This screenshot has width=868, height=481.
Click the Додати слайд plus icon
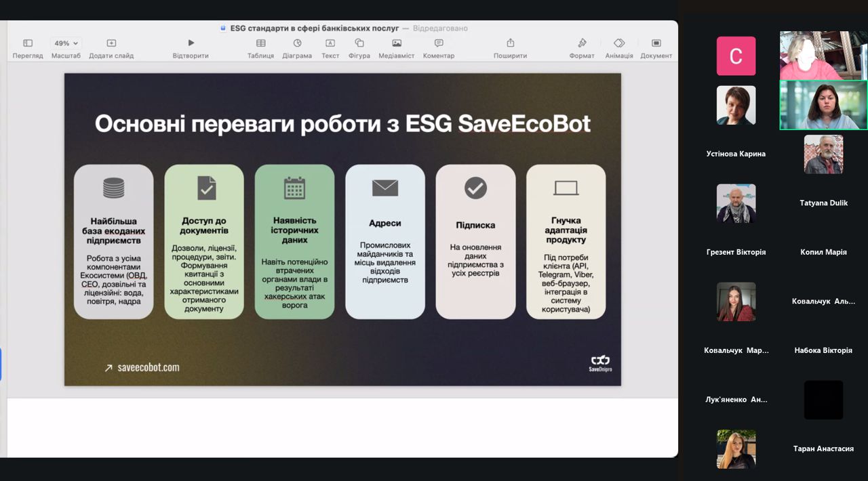click(111, 43)
